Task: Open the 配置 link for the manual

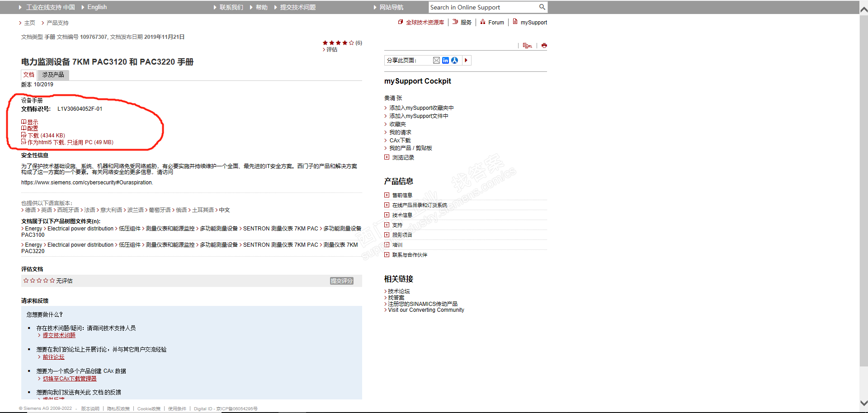Action: point(33,128)
